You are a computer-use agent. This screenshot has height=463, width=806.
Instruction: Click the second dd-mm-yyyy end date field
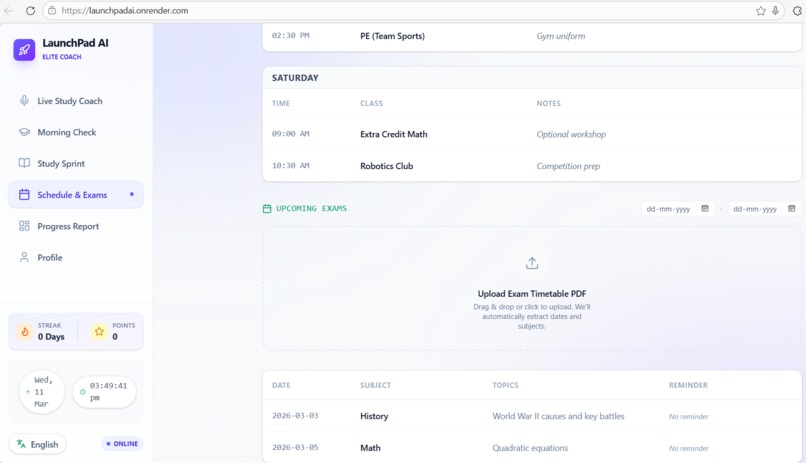pyautogui.click(x=764, y=209)
